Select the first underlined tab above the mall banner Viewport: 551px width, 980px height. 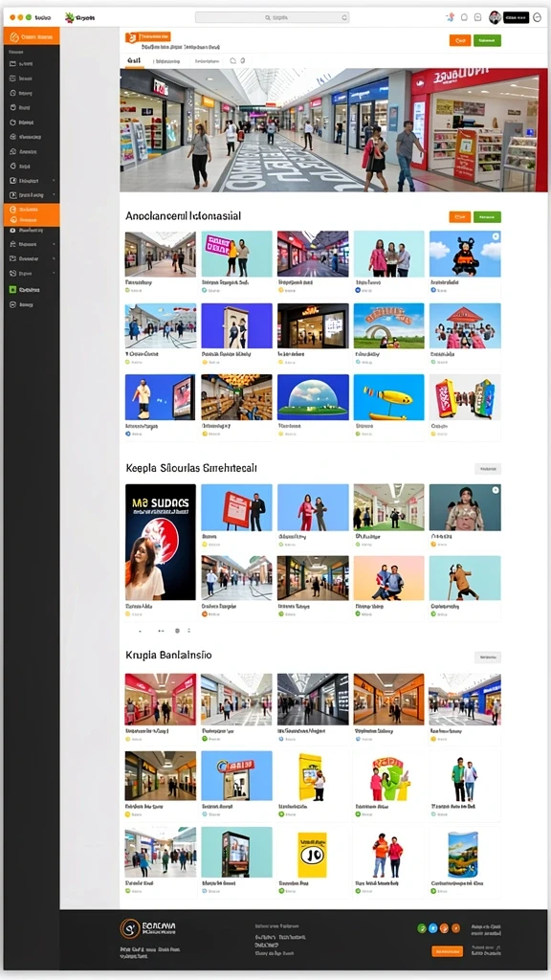133,61
